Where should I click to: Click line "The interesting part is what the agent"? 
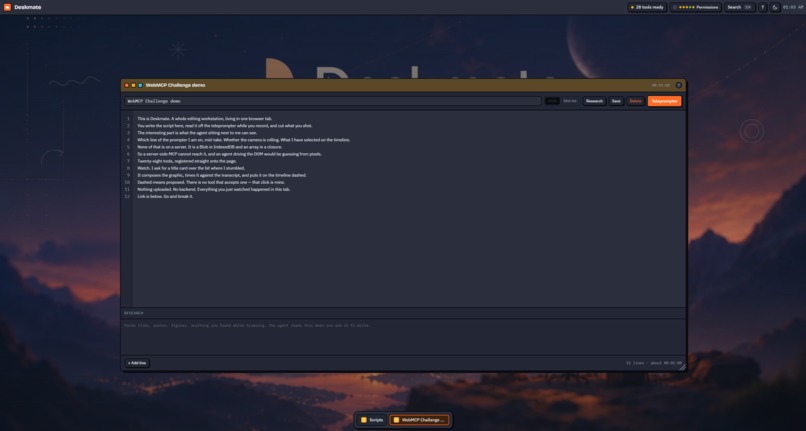[197, 133]
